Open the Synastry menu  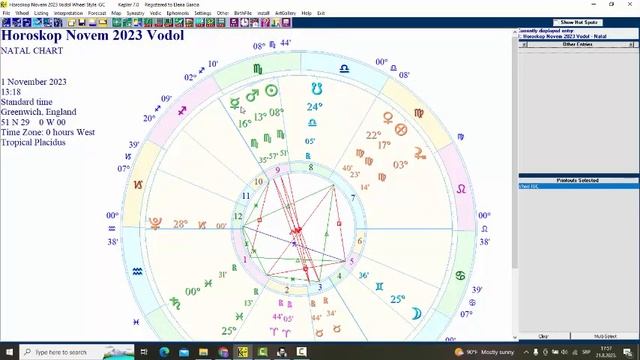[x=136, y=13]
